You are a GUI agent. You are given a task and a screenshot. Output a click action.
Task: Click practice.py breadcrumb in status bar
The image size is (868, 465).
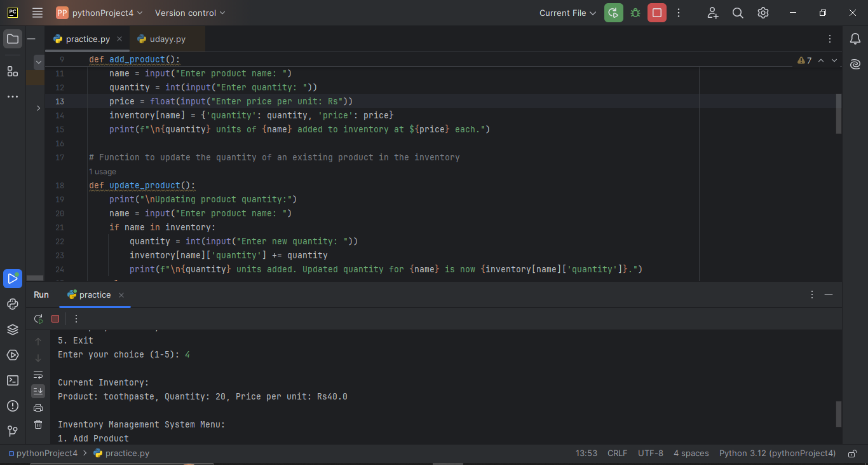coord(121,454)
